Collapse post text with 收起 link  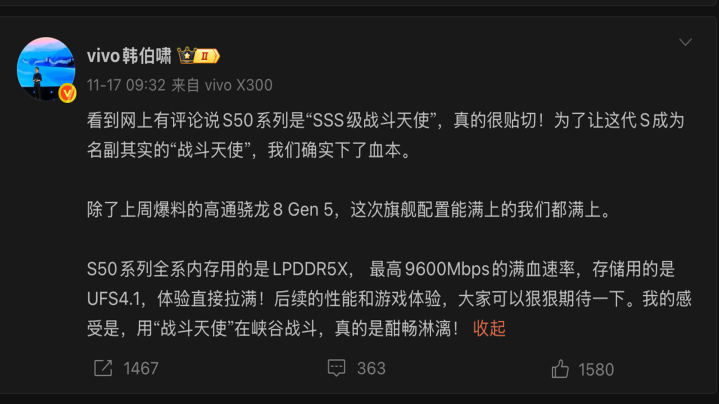coord(489,328)
